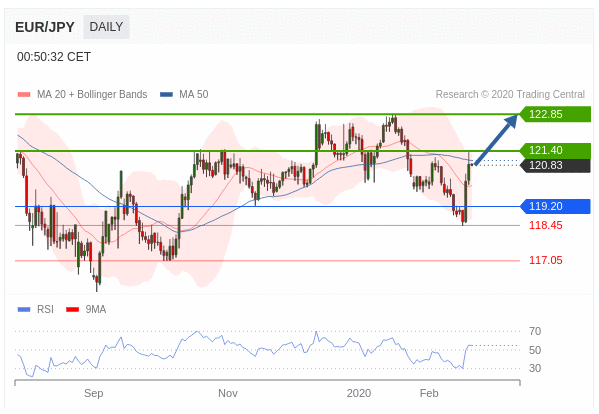599x414 pixels.
Task: Click the Feb label on time axis
Action: [x=429, y=393]
